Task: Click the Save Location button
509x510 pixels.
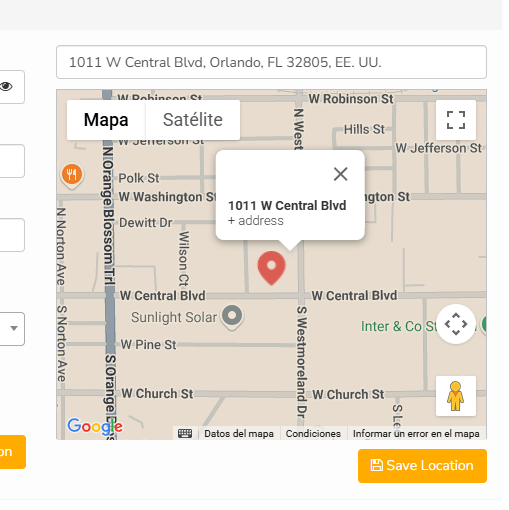Action: pyautogui.click(x=422, y=466)
